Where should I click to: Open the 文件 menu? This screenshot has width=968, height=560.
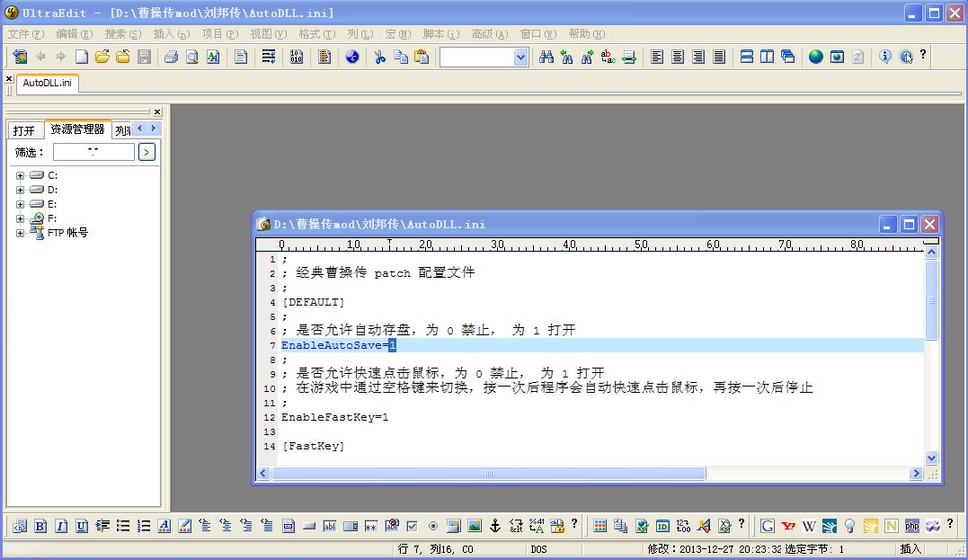25,34
